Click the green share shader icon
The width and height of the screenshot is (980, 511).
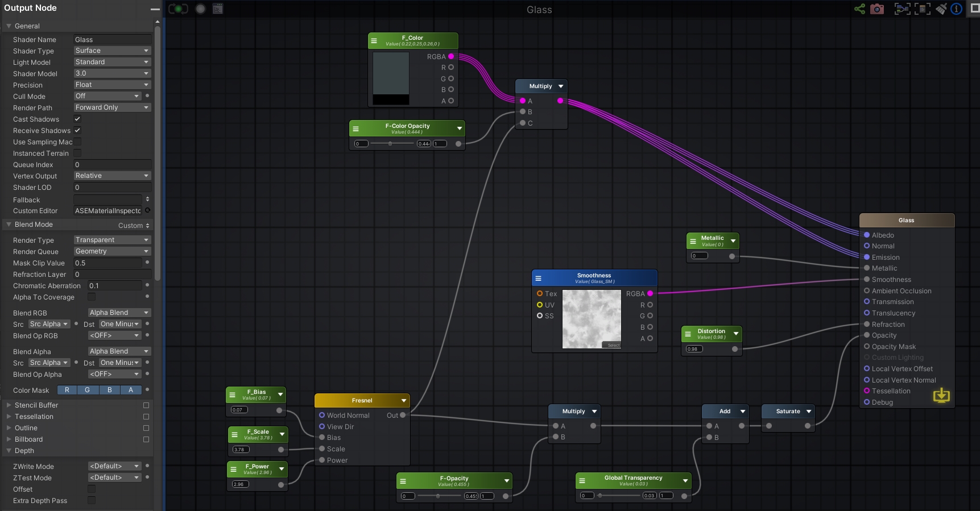point(859,9)
